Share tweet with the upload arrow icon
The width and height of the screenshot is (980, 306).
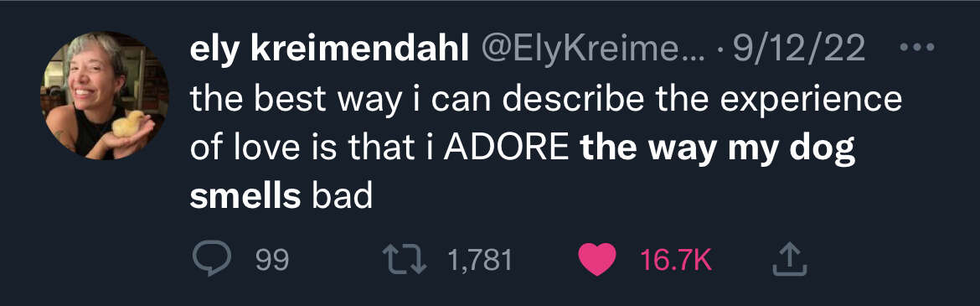[x=790, y=260]
